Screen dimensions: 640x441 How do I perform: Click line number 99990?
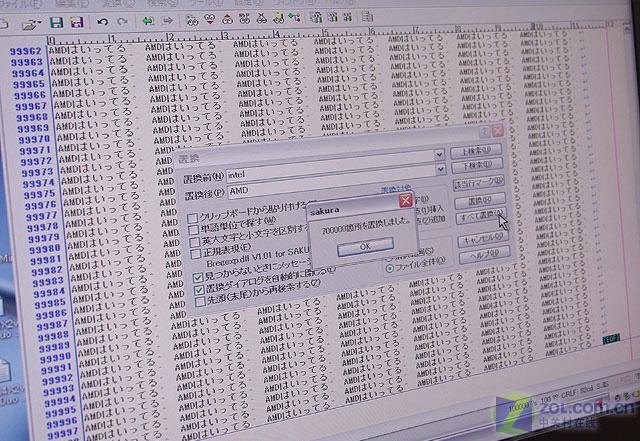[55, 358]
